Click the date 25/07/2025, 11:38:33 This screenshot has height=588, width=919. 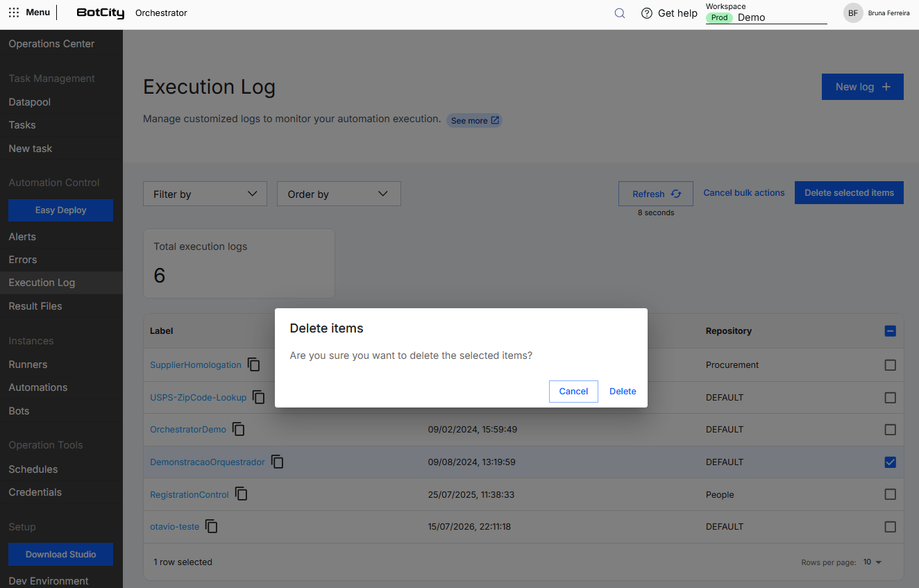472,495
